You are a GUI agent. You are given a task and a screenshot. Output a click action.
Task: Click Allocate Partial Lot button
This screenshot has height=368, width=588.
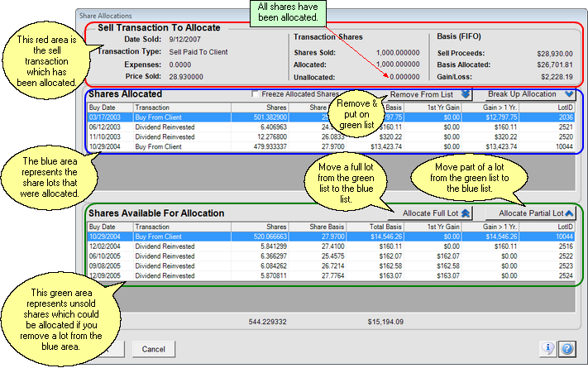[x=530, y=213]
